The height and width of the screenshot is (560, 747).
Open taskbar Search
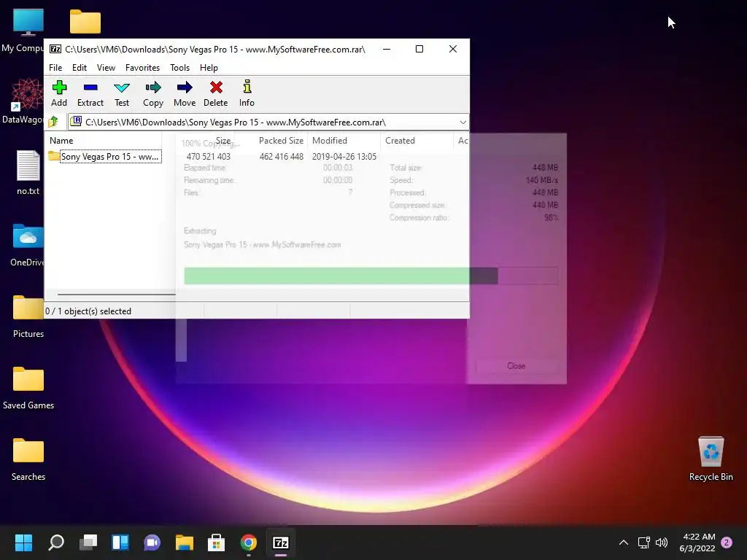coord(56,542)
